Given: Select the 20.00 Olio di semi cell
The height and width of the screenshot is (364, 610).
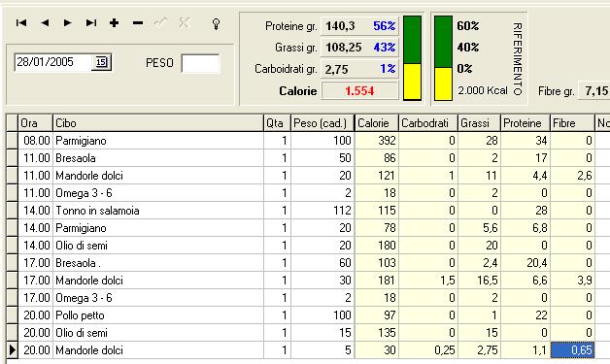Looking at the screenshot, I should [158, 333].
